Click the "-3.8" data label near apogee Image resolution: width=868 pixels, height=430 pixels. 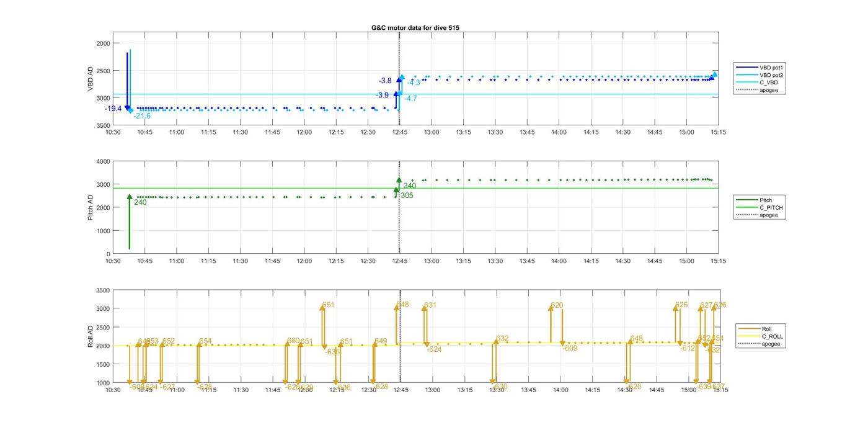click(385, 81)
